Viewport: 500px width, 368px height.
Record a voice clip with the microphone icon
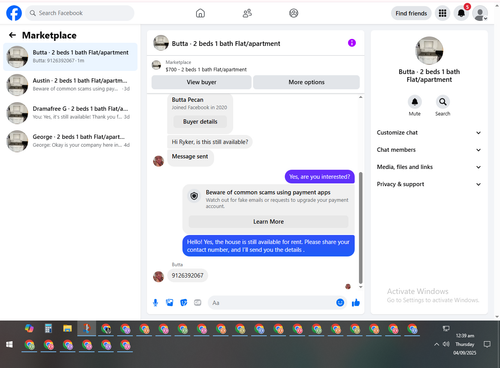click(155, 303)
